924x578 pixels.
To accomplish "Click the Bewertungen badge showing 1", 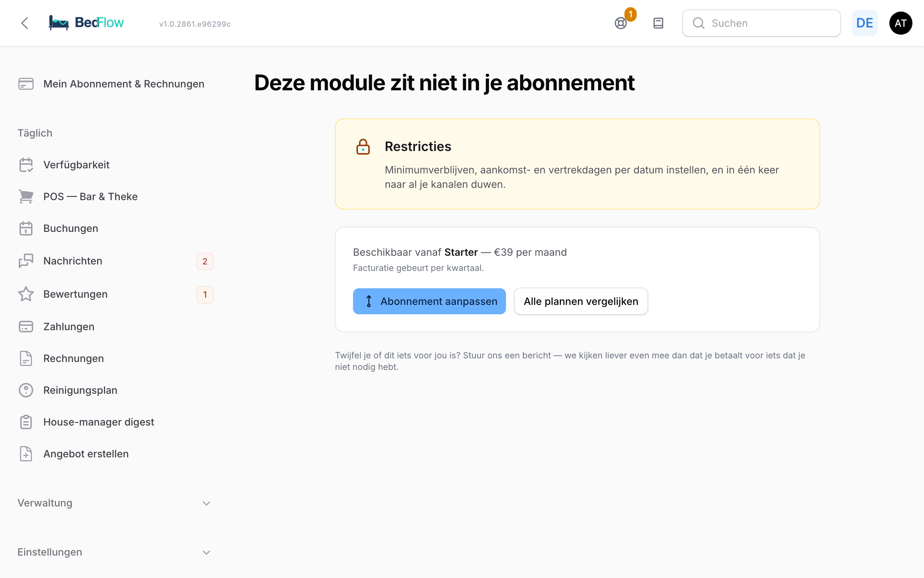I will [205, 294].
